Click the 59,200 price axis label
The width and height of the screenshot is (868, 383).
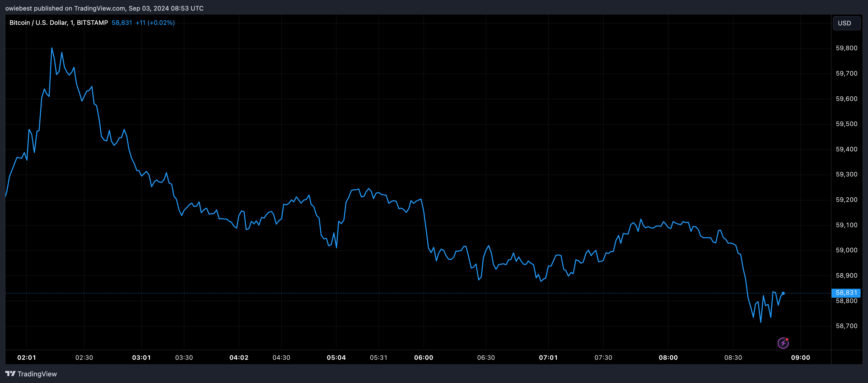point(846,200)
